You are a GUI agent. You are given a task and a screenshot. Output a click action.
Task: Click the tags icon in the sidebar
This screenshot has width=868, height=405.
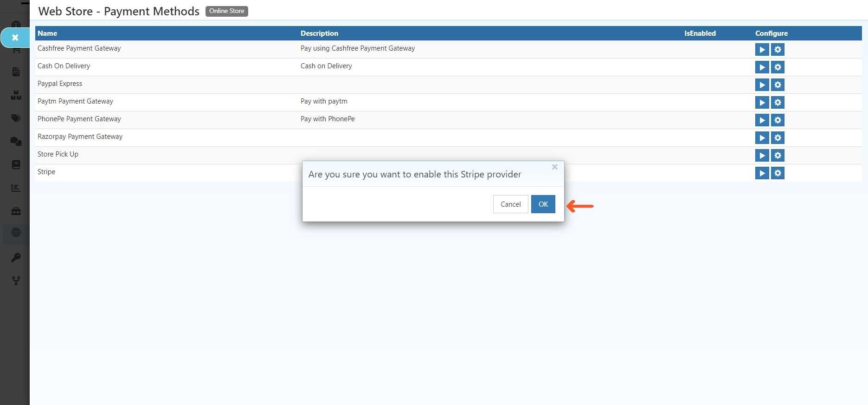16,118
